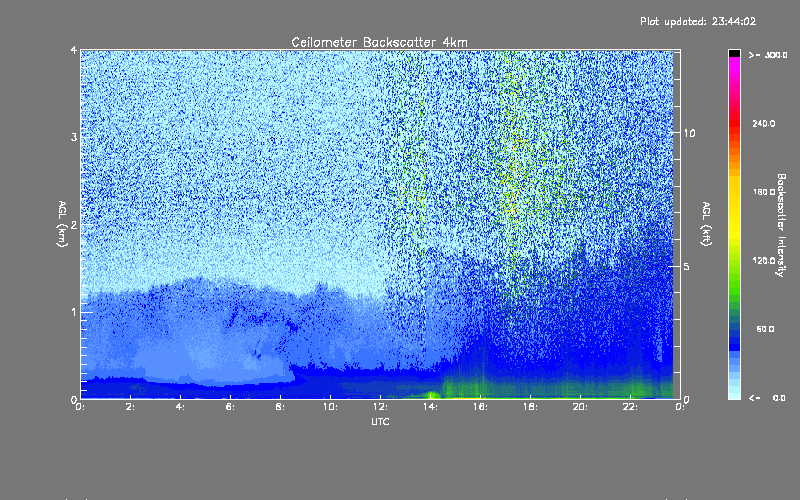Click the 'Plot updated: 23:44:02' timestamp
The width and height of the screenshot is (800, 500).
pyautogui.click(x=698, y=21)
